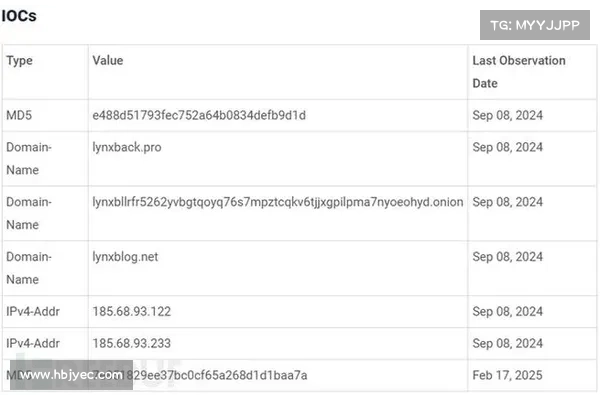The width and height of the screenshot is (600, 400).
Task: Click the Feb 17, 2025 date cell
Action: pos(507,375)
